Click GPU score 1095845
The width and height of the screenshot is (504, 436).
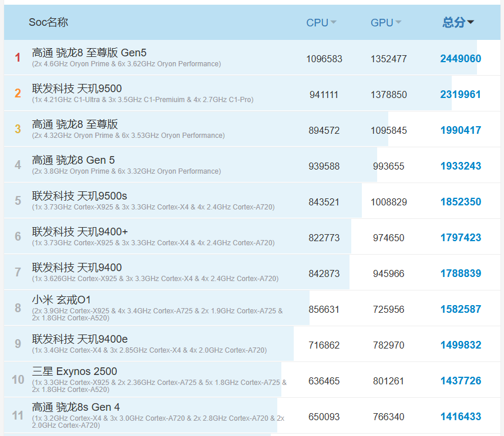389,130
